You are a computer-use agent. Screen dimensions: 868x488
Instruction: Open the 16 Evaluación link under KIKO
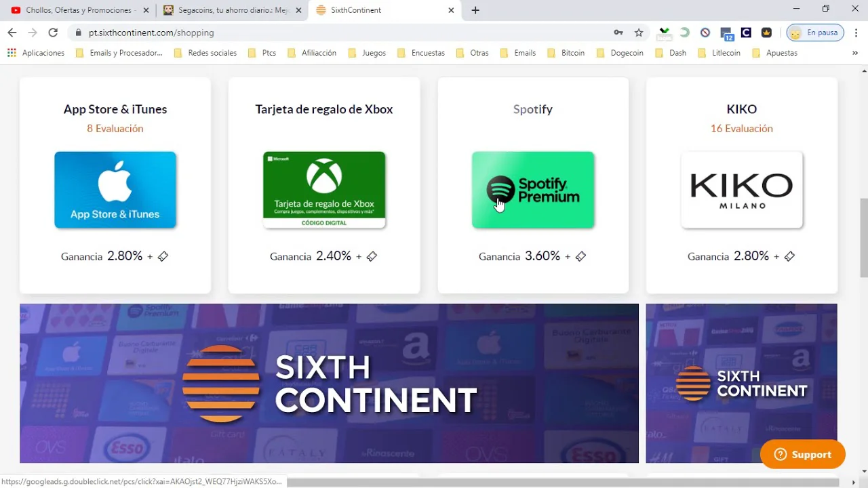pyautogui.click(x=741, y=128)
